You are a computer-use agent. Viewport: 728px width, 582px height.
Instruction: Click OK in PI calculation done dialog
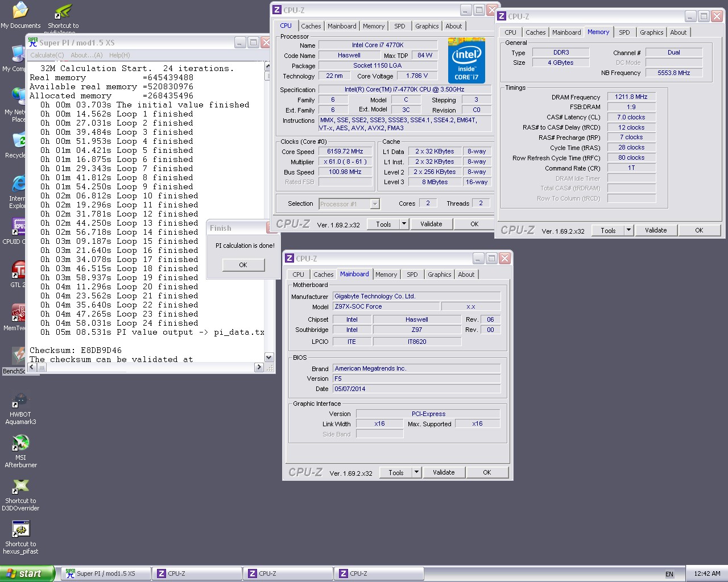(243, 265)
